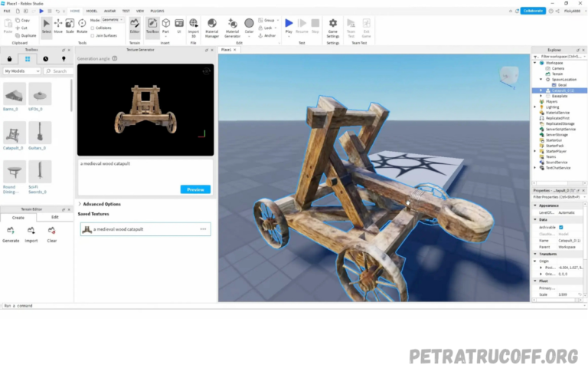The image size is (588, 368).
Task: Switch to the TEST ribbon tab
Action: [126, 11]
